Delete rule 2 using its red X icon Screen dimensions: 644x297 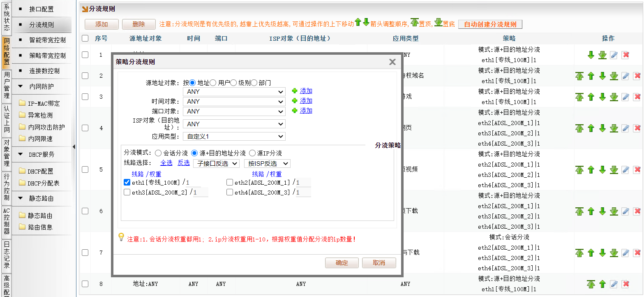click(637, 76)
